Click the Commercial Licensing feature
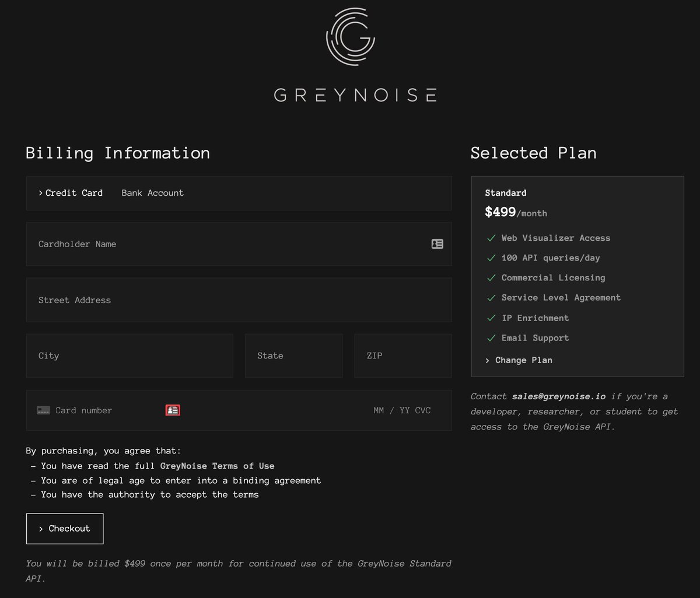Screen dimensions: 700x598 [x=554, y=277]
